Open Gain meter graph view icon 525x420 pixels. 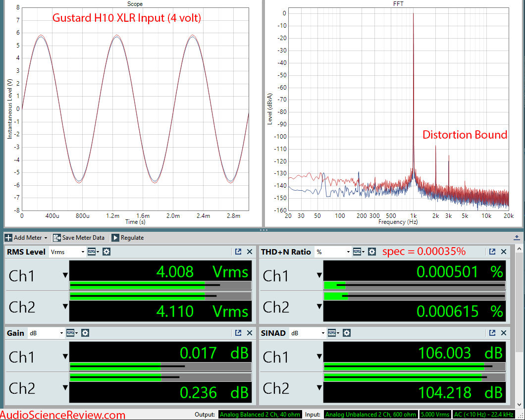coord(72,333)
